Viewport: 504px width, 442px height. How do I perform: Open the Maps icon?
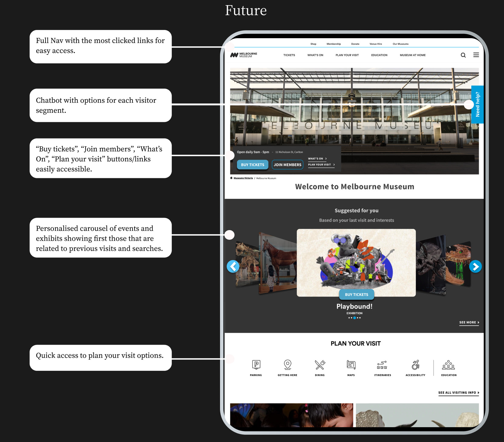point(351,364)
